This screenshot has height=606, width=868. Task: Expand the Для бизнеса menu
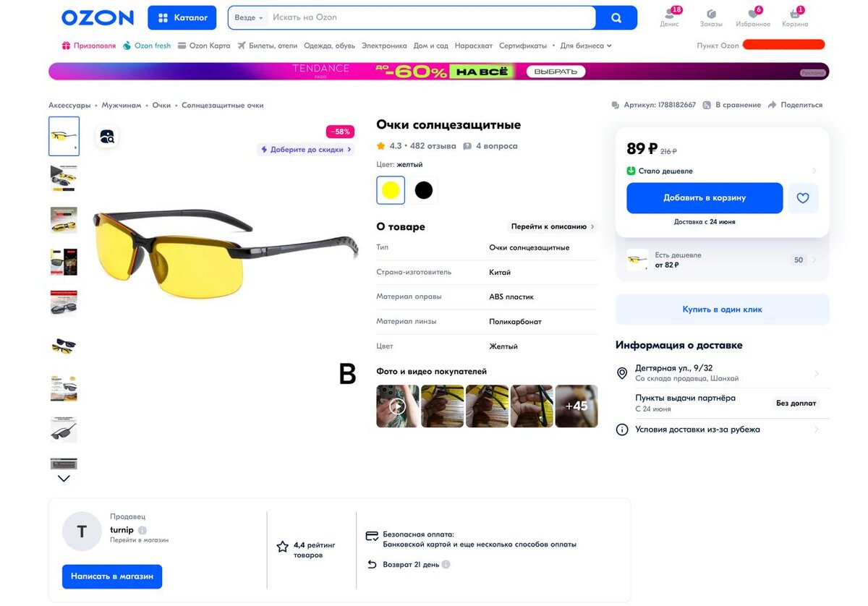[587, 46]
